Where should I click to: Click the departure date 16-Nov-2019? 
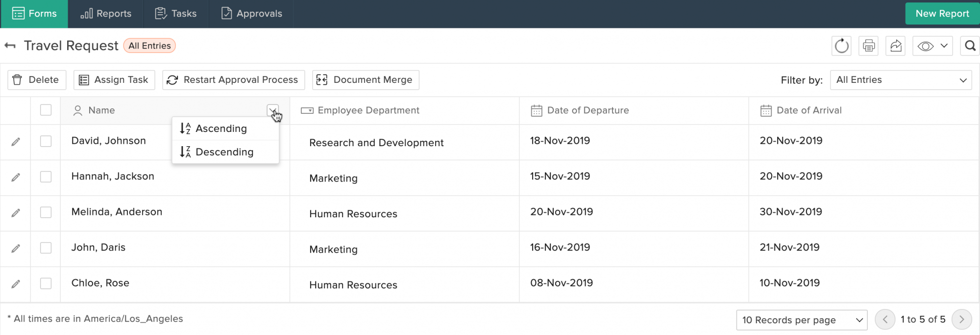560,247
